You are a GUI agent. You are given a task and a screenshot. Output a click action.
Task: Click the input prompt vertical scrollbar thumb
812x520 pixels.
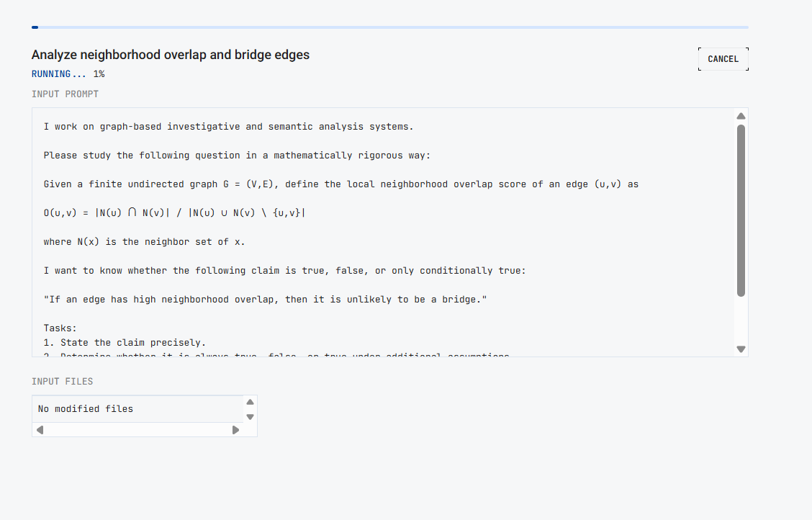click(x=741, y=209)
